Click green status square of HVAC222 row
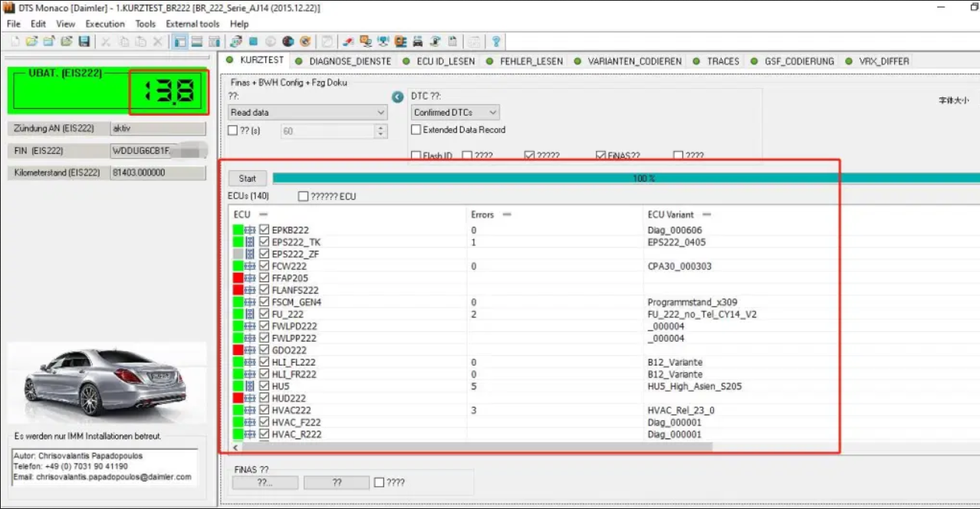The image size is (980, 509). (238, 410)
